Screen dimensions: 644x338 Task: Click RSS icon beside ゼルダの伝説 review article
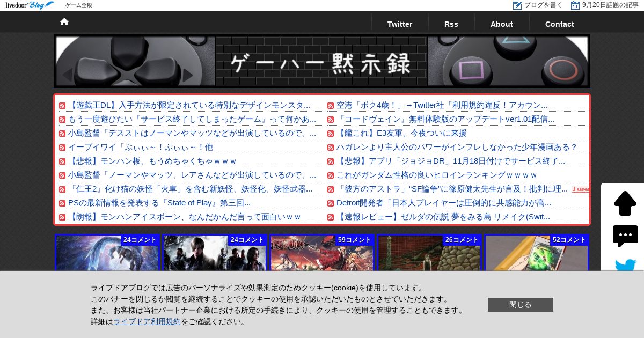point(331,217)
